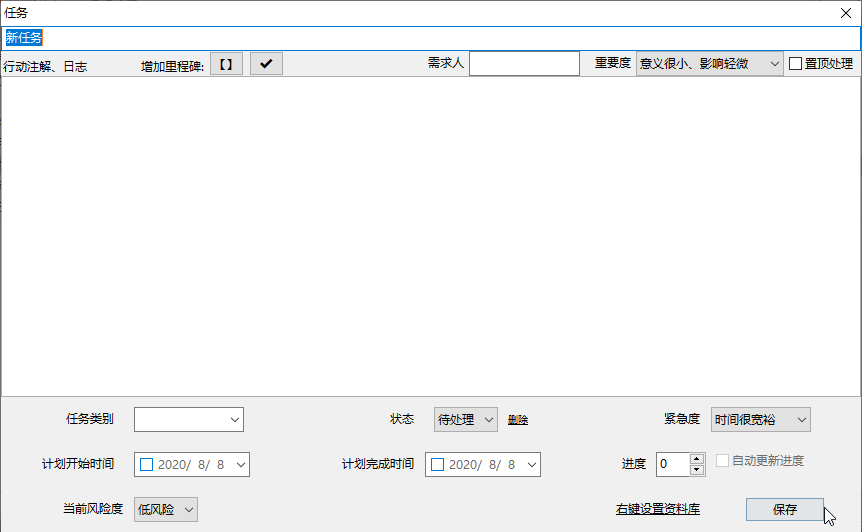Open the 紧急度 dropdown showing 时间很宽裕
Viewport: 862px width, 532px height.
pos(760,420)
